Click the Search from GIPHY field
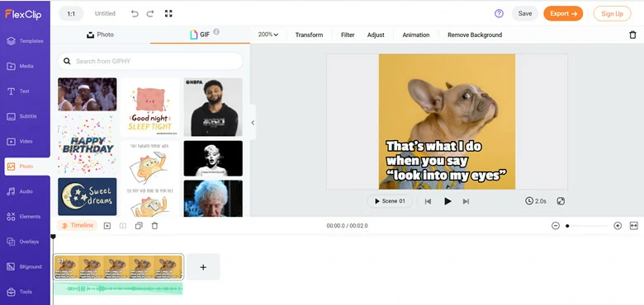The height and width of the screenshot is (305, 644). 150,61
